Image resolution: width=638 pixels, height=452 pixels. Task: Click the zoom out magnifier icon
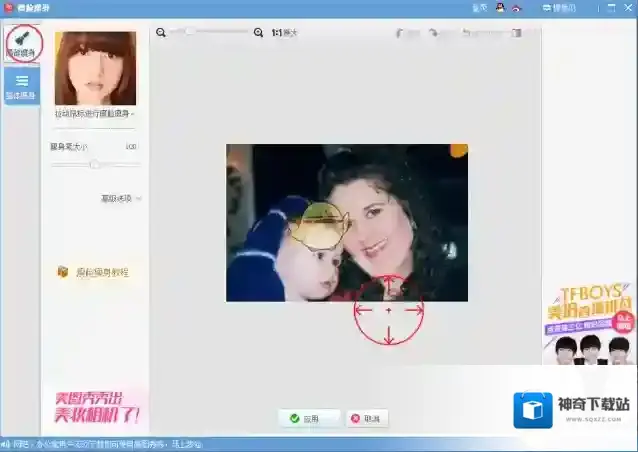tap(160, 33)
